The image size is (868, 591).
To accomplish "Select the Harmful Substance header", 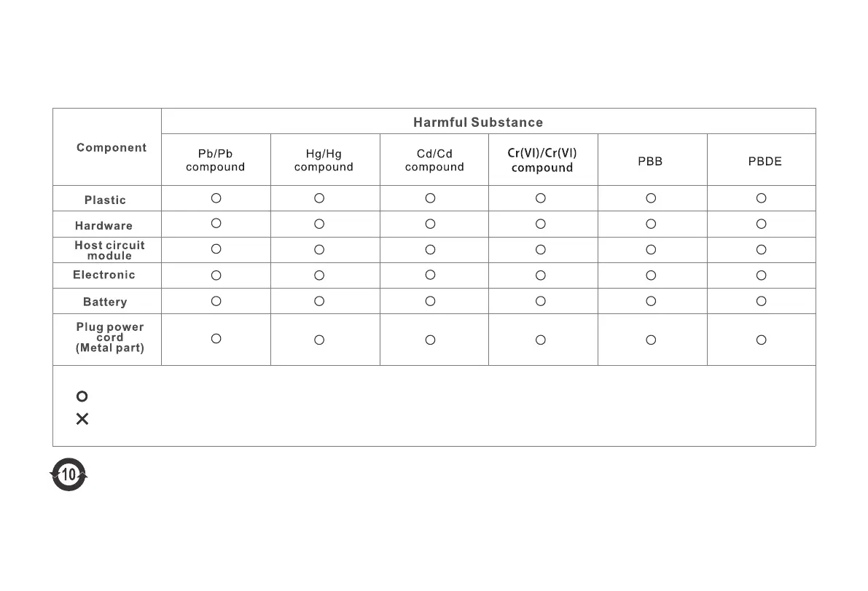I will (x=478, y=122).
